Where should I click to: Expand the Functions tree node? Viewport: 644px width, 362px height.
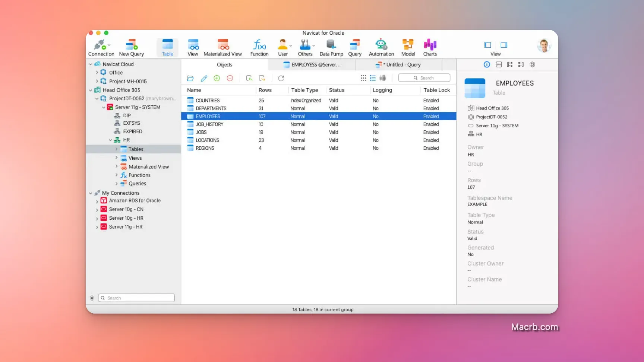(x=116, y=175)
